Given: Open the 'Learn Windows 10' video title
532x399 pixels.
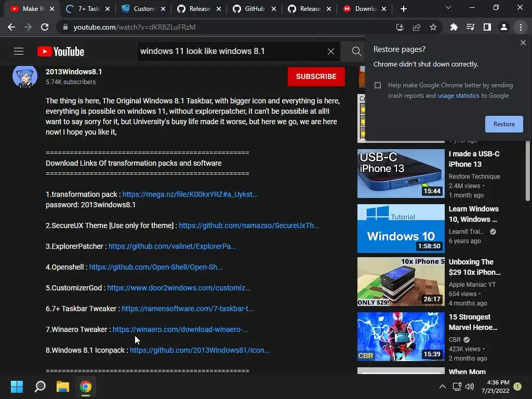Looking at the screenshot, I should (474, 214).
